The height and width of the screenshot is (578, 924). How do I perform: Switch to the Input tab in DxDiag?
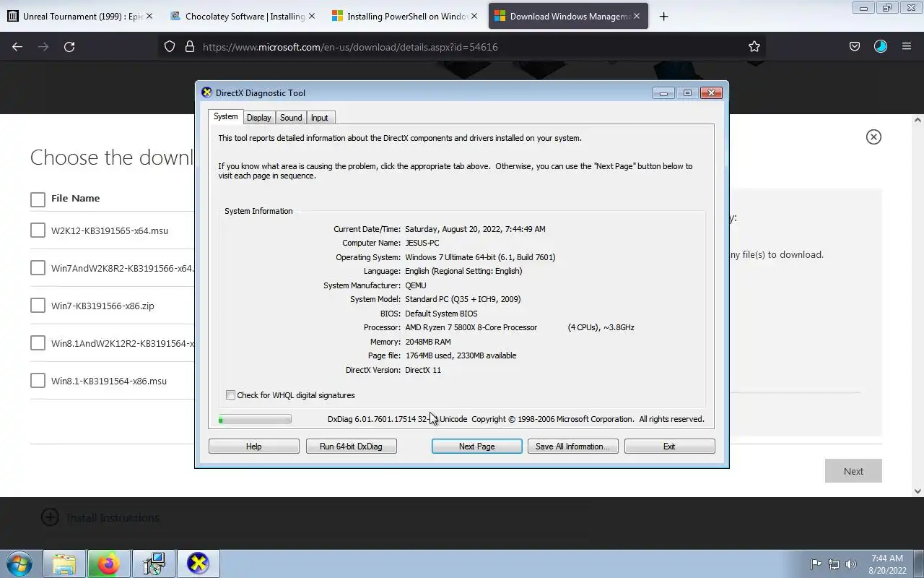click(x=319, y=118)
